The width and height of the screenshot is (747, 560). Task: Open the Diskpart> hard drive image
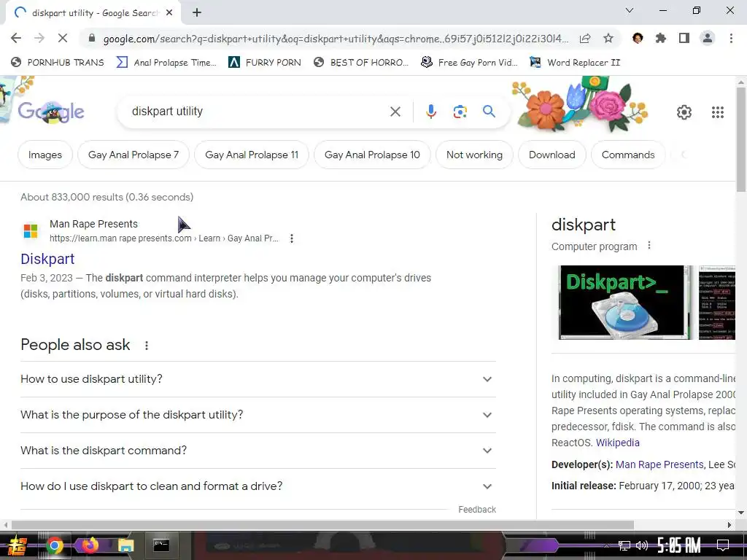(x=624, y=303)
